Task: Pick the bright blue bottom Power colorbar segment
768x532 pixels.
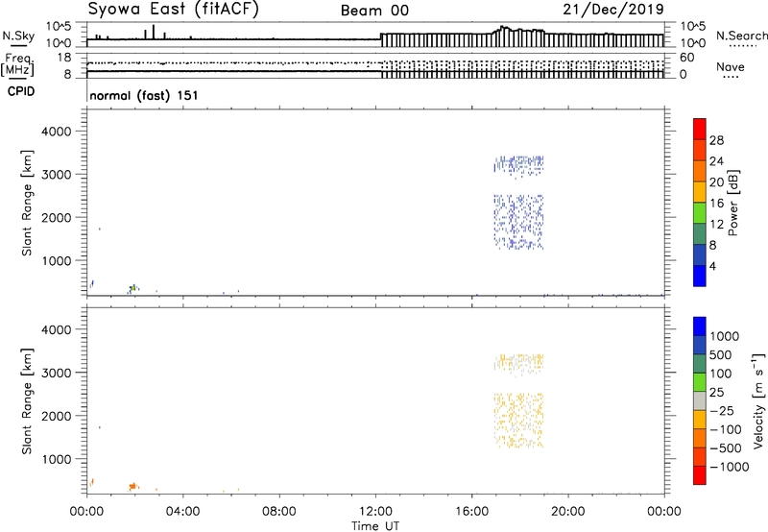Action: 700,276
